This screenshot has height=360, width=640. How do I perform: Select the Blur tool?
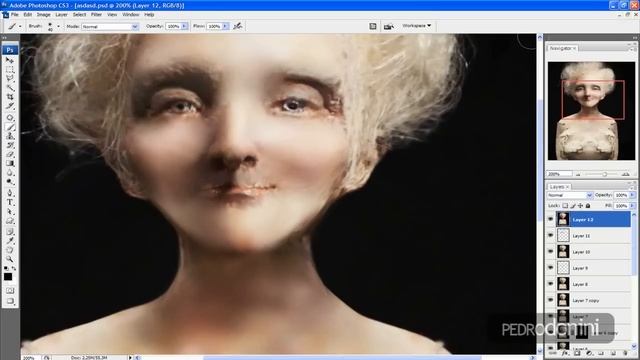pos(10,172)
